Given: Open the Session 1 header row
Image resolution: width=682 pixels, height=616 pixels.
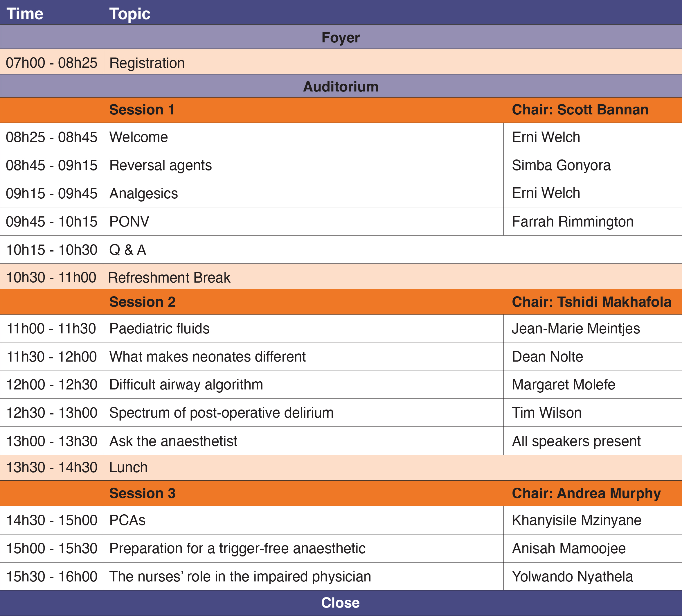Looking at the screenshot, I should point(142,110).
